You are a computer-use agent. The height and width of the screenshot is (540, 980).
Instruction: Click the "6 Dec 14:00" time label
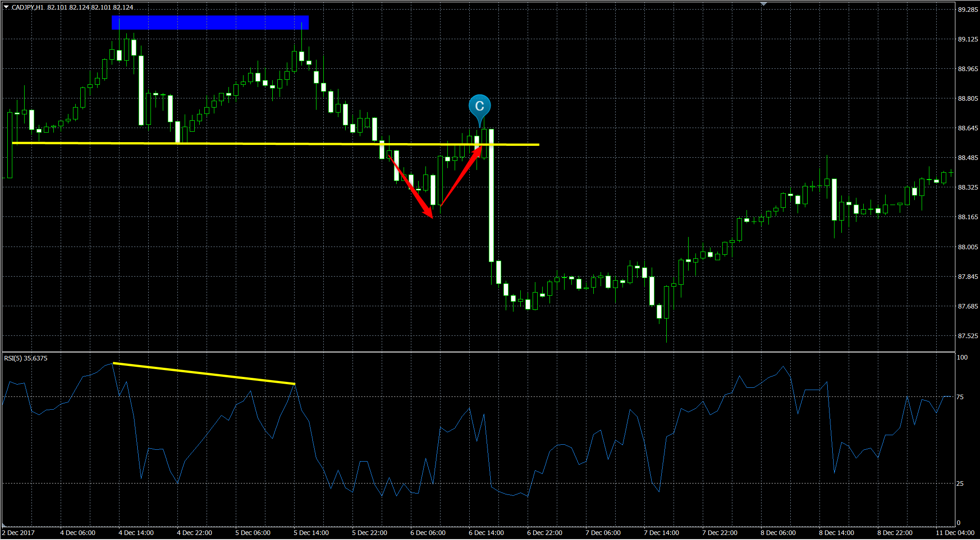[x=486, y=533]
